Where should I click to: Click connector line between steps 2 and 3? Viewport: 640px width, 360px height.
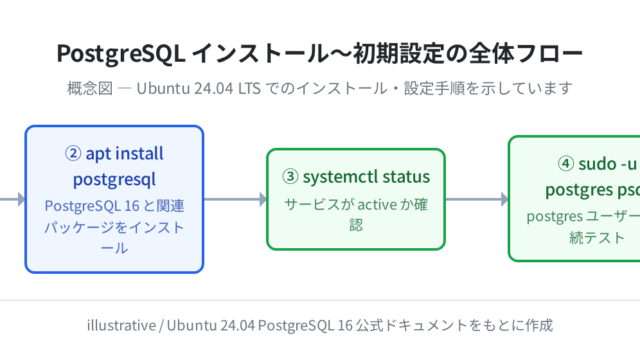pyautogui.click(x=232, y=200)
